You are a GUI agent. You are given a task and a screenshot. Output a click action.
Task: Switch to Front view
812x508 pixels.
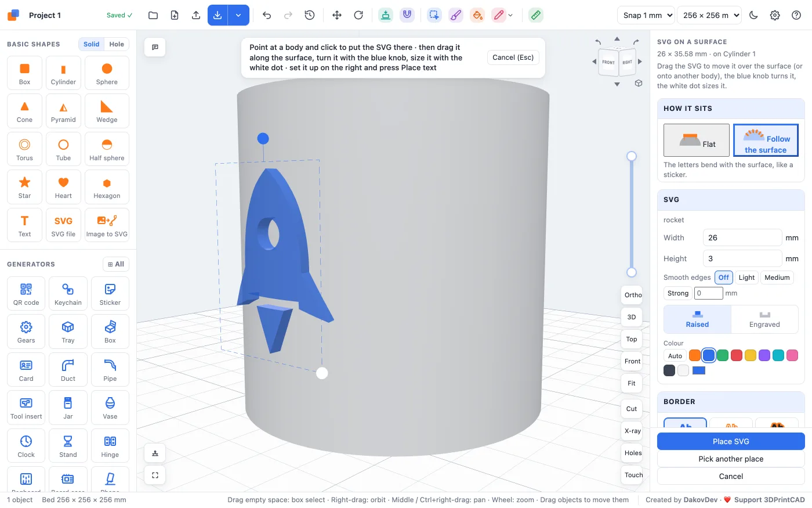632,361
